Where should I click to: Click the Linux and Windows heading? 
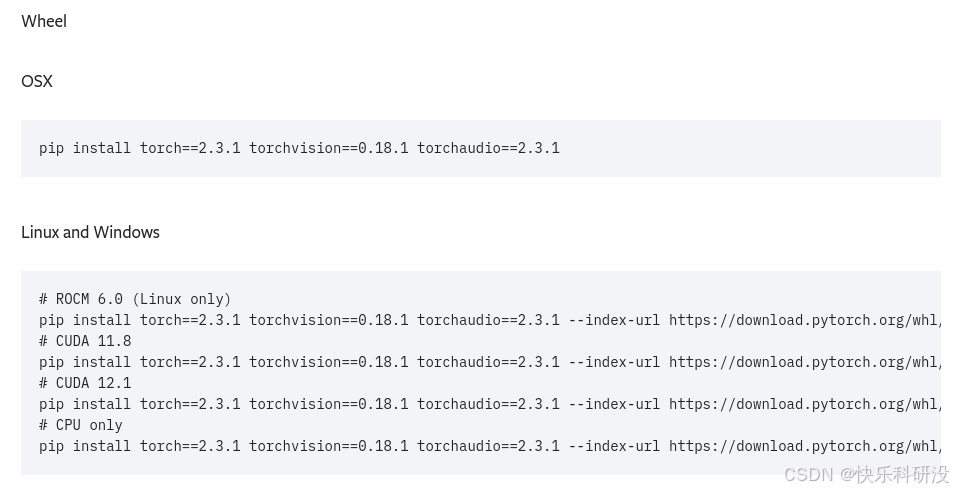pos(90,232)
